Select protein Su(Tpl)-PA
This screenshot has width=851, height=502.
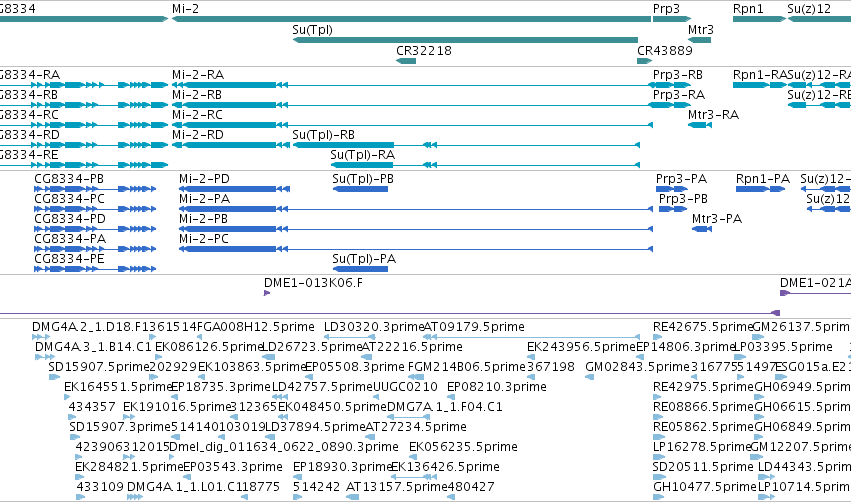(x=360, y=269)
